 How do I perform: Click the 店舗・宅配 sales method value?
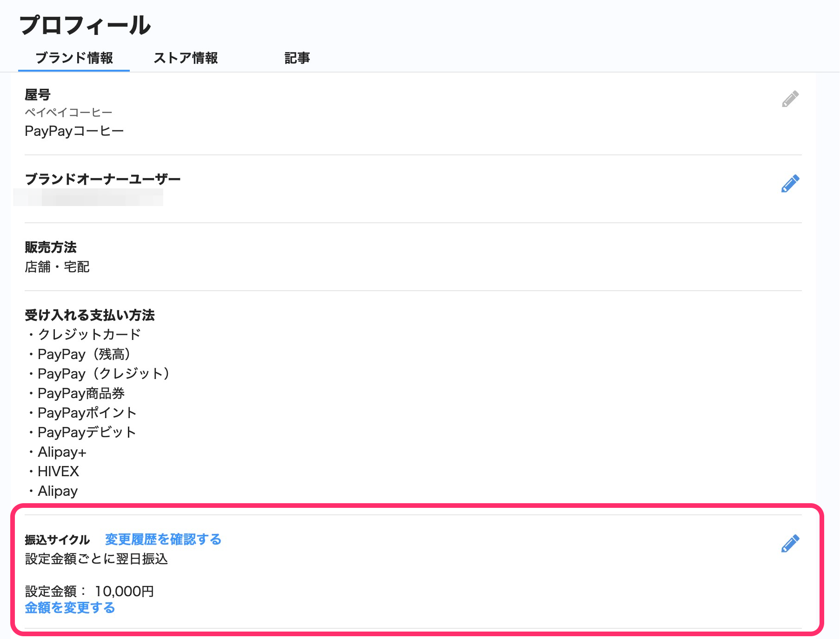point(57,267)
